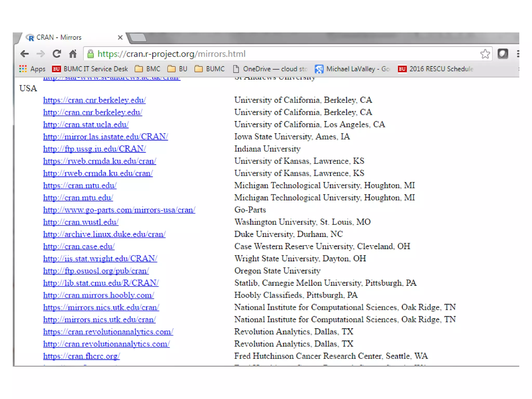The width and height of the screenshot is (532, 399).
Task: Click the URL address bar
Action: coord(260,54)
